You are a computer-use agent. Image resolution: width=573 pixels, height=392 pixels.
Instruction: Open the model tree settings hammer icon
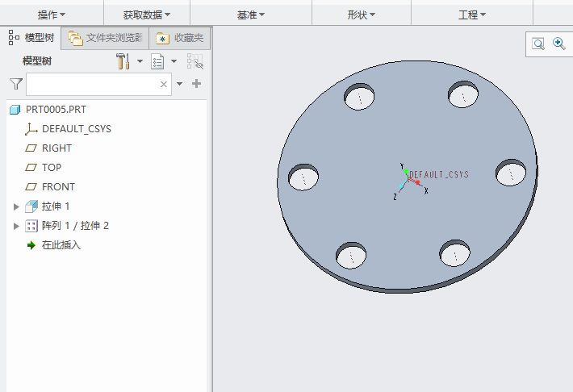123,61
